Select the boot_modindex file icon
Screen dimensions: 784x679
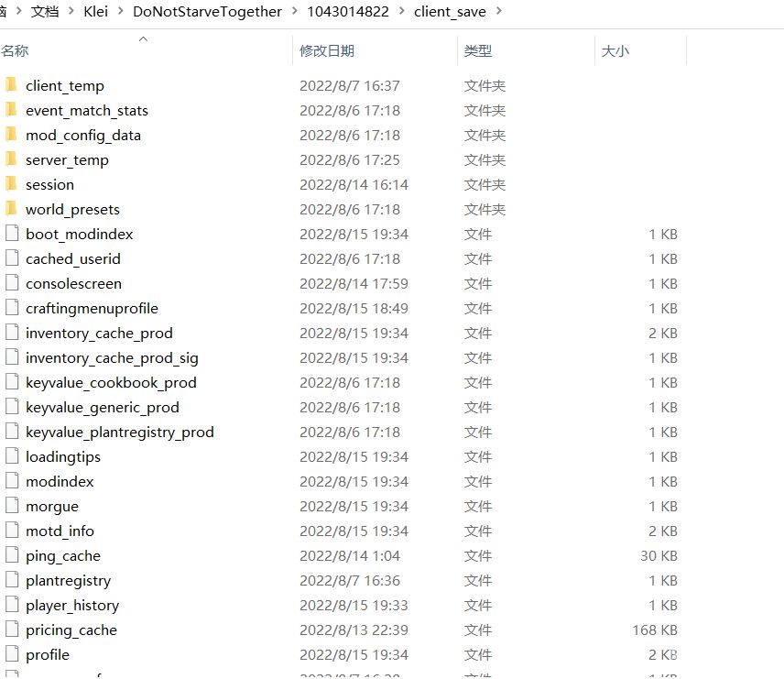(12, 233)
